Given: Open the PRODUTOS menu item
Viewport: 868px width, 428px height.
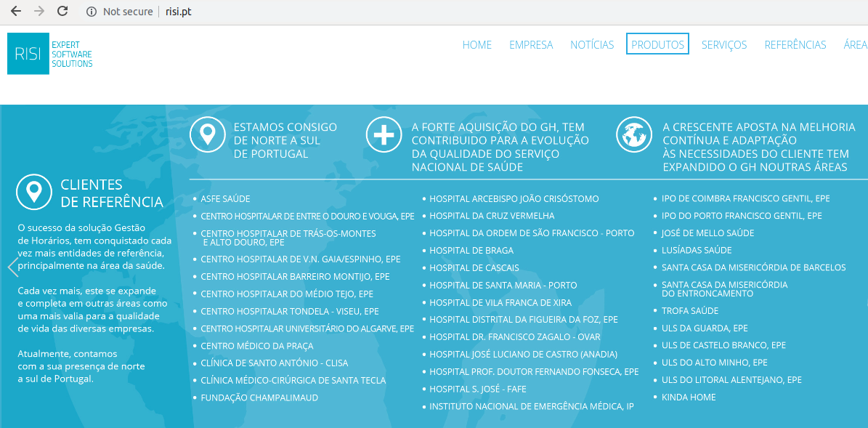Looking at the screenshot, I should (x=657, y=44).
